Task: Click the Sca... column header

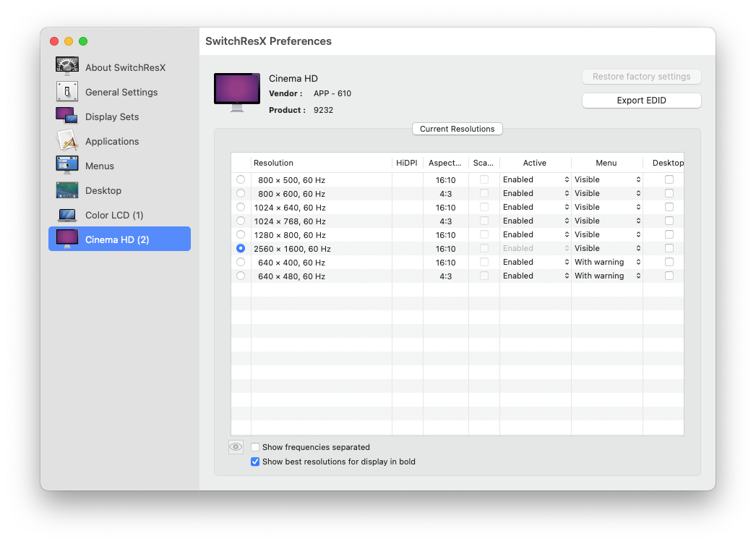Action: [483, 163]
